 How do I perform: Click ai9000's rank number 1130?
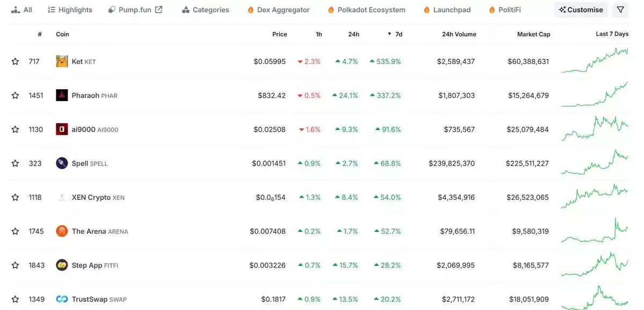36,129
